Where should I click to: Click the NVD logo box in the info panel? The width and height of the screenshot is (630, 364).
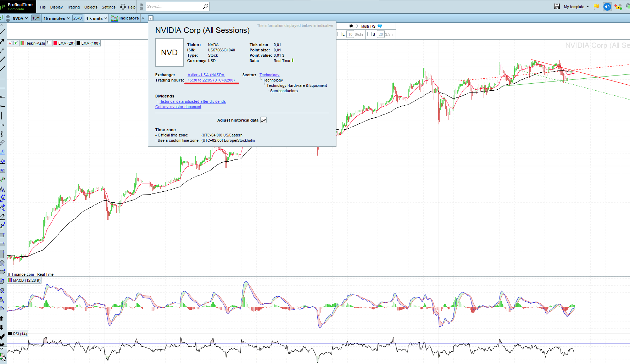point(169,52)
